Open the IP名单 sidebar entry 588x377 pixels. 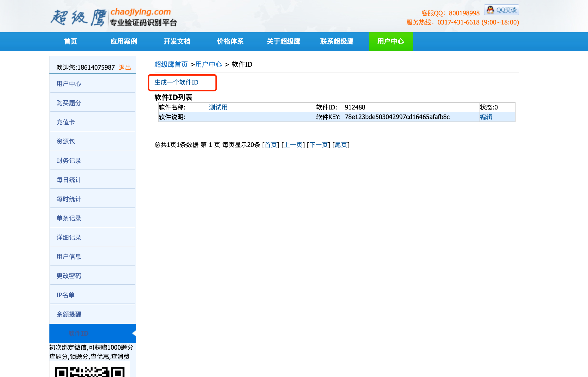pos(65,295)
